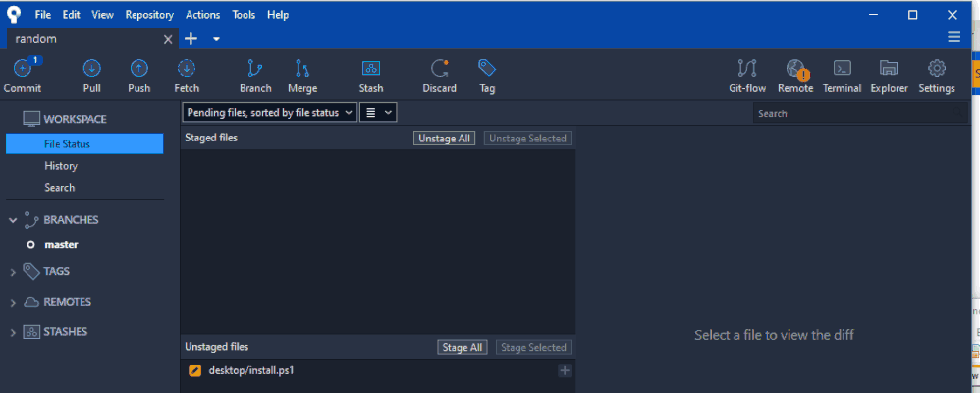Open Git-flow from the toolbar
Viewport: 980px width, 393px height.
tap(747, 75)
